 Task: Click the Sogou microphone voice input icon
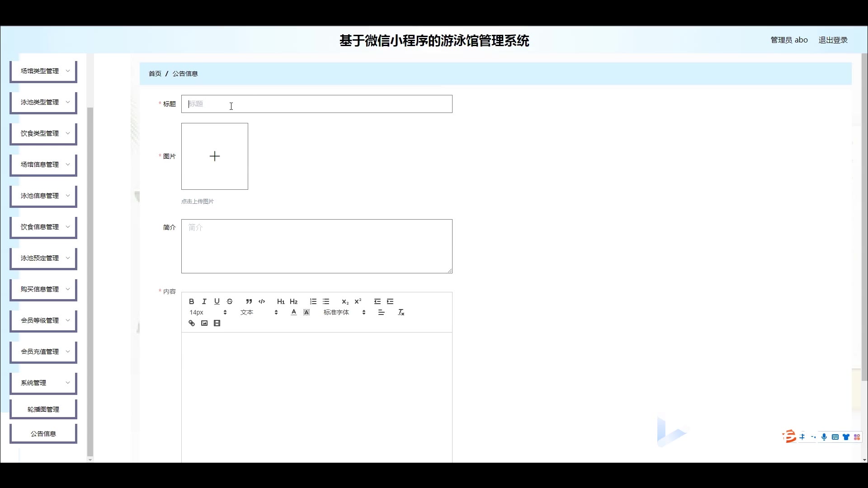pos(824,437)
